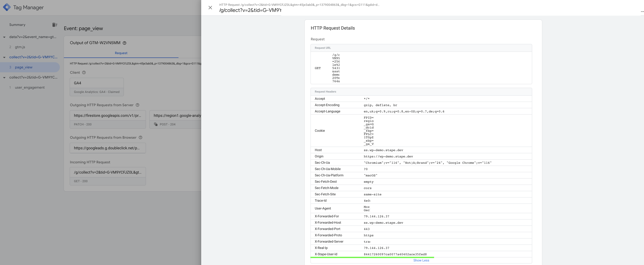Click the GET method in Request URL
The image size is (644, 265).
pyautogui.click(x=317, y=68)
